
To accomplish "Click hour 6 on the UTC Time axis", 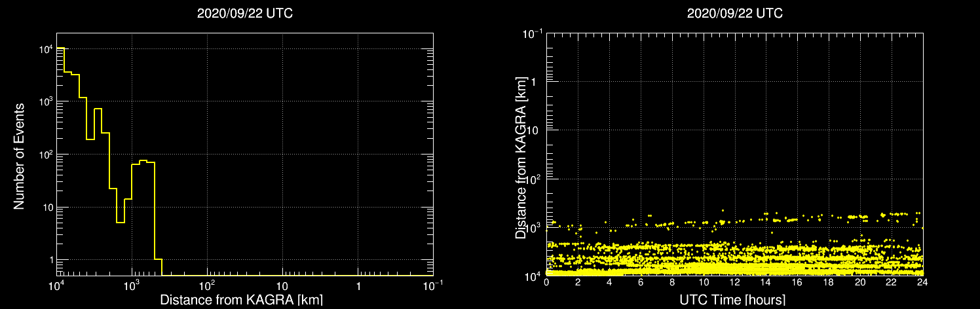I will coord(641,282).
